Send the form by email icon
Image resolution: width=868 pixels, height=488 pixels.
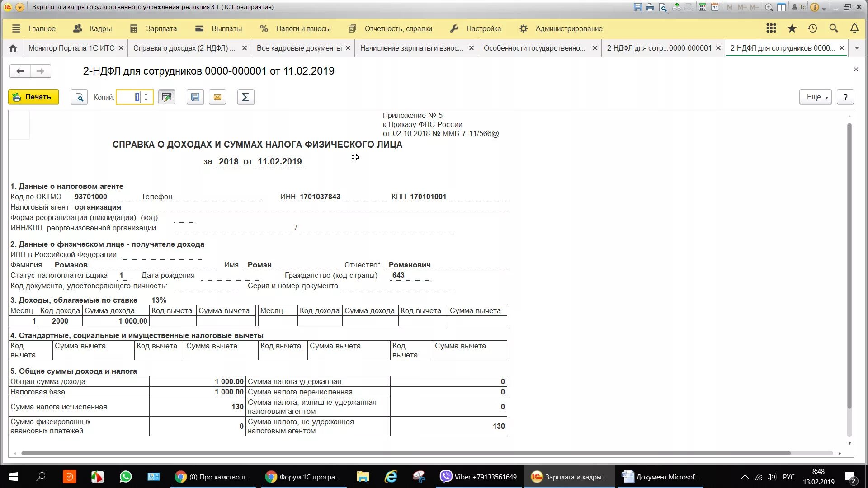(x=217, y=97)
